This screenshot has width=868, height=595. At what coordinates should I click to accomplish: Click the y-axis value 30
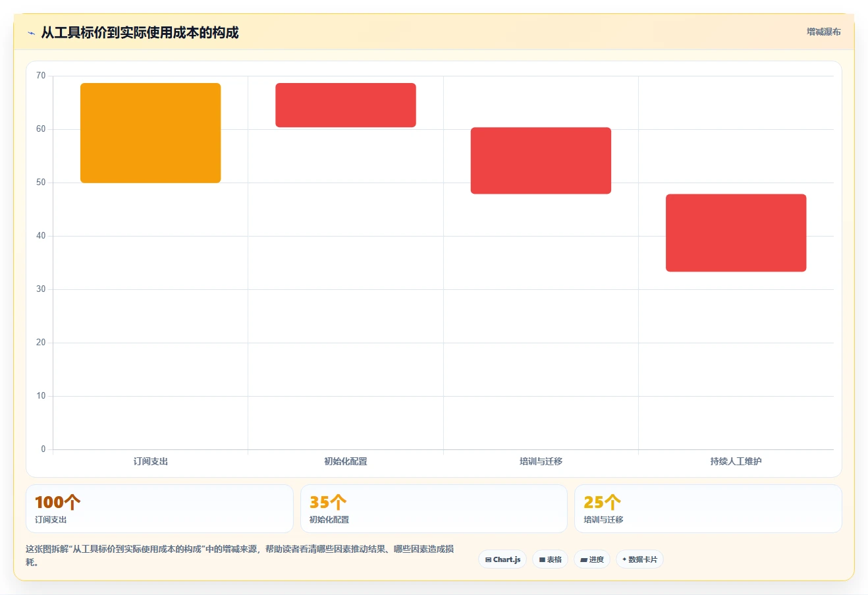41,289
